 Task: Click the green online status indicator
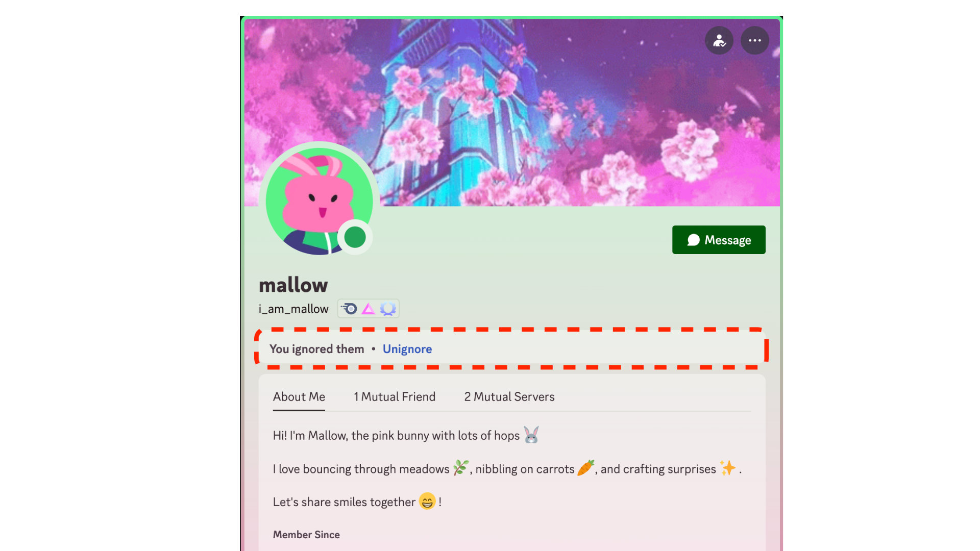[x=355, y=237]
